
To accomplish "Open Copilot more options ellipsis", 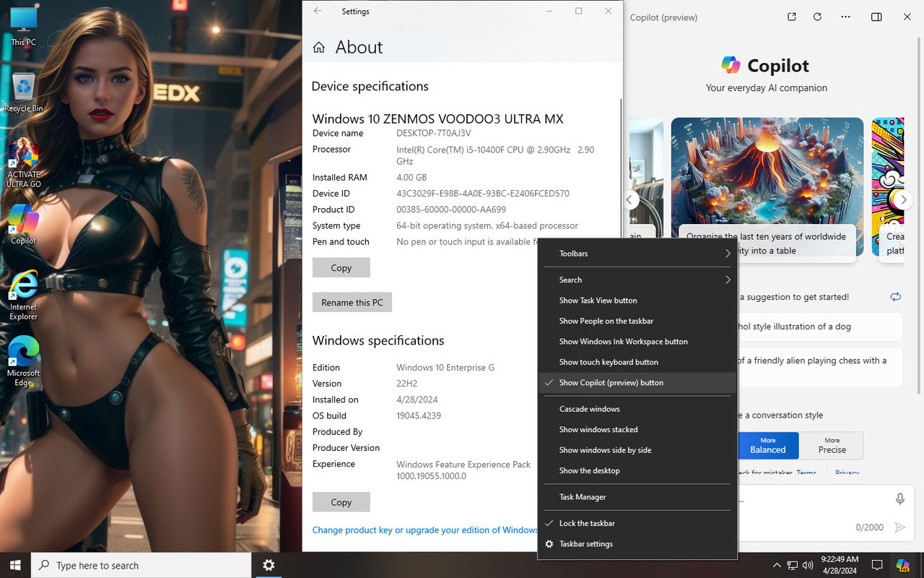I will (846, 17).
